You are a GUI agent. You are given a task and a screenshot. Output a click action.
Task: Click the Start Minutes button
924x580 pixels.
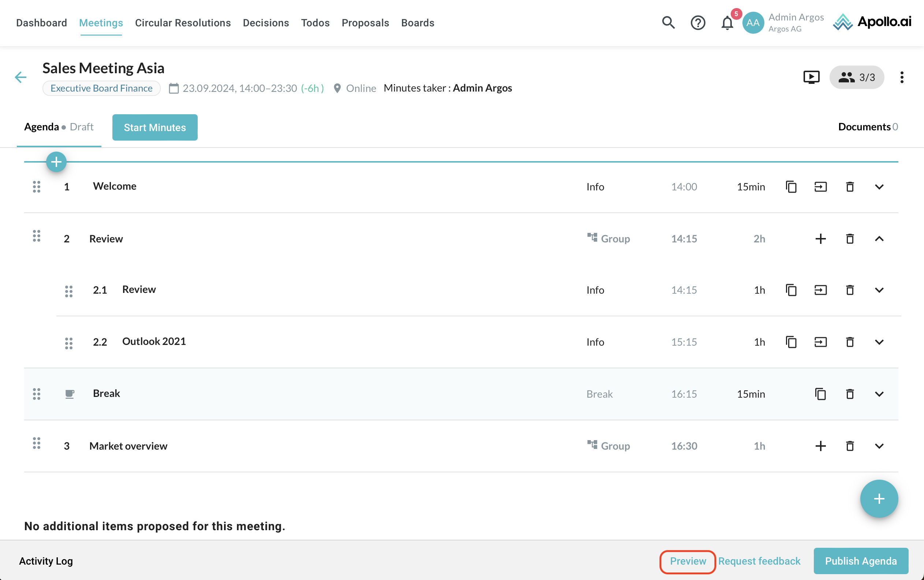point(154,127)
